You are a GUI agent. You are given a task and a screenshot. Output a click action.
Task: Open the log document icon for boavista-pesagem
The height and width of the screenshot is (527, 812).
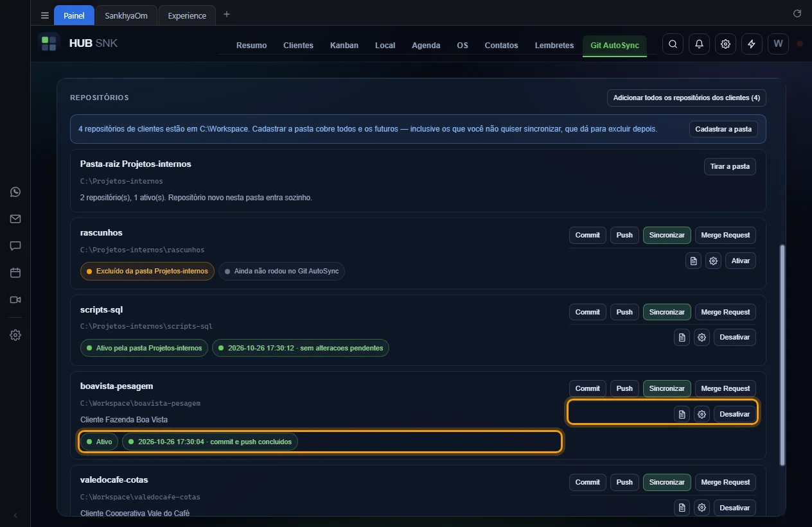pos(682,414)
